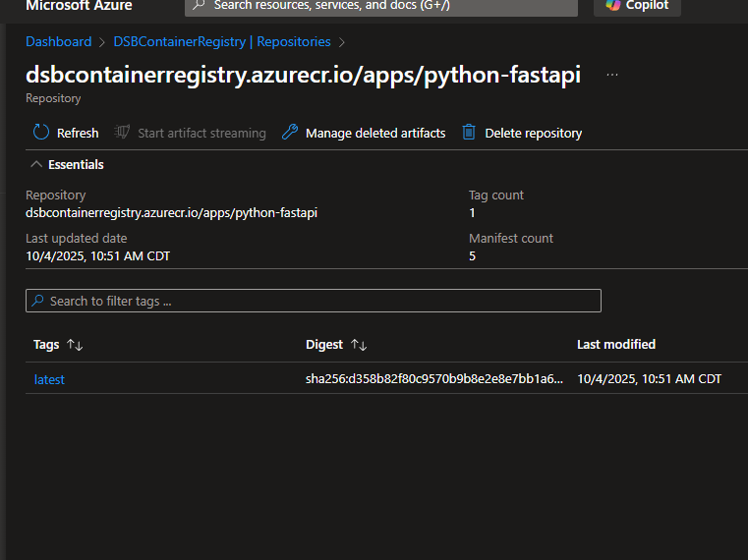Open the latest tag
The image size is (748, 560).
49,379
